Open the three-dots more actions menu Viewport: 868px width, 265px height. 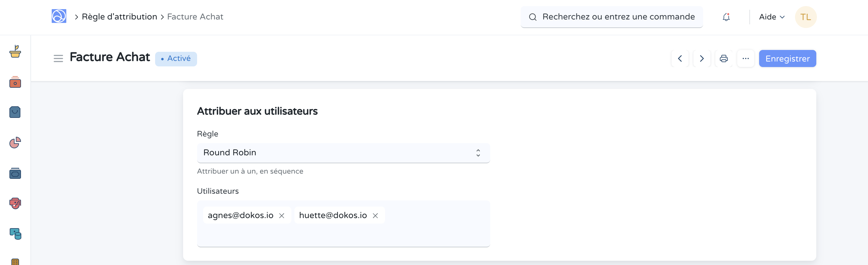coord(745,59)
